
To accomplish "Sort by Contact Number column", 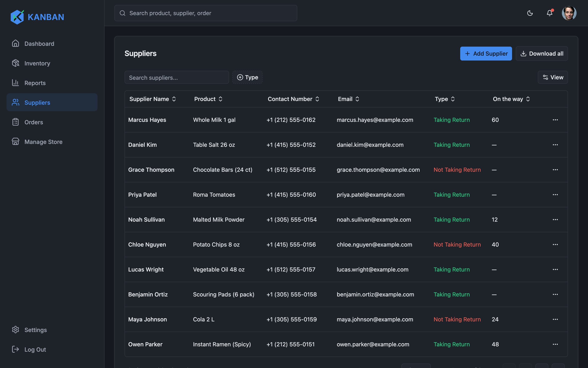I will tap(293, 99).
